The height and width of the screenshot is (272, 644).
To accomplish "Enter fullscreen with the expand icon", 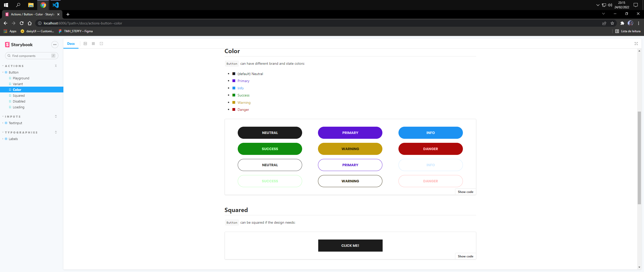I will [x=636, y=44].
